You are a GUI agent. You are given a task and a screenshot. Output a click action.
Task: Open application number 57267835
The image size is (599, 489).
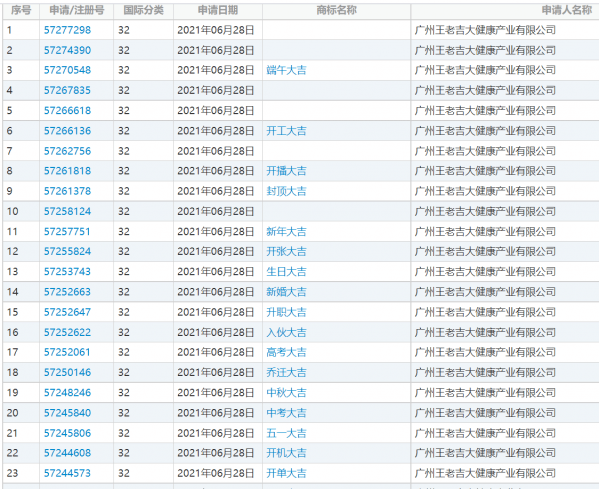[x=67, y=91]
